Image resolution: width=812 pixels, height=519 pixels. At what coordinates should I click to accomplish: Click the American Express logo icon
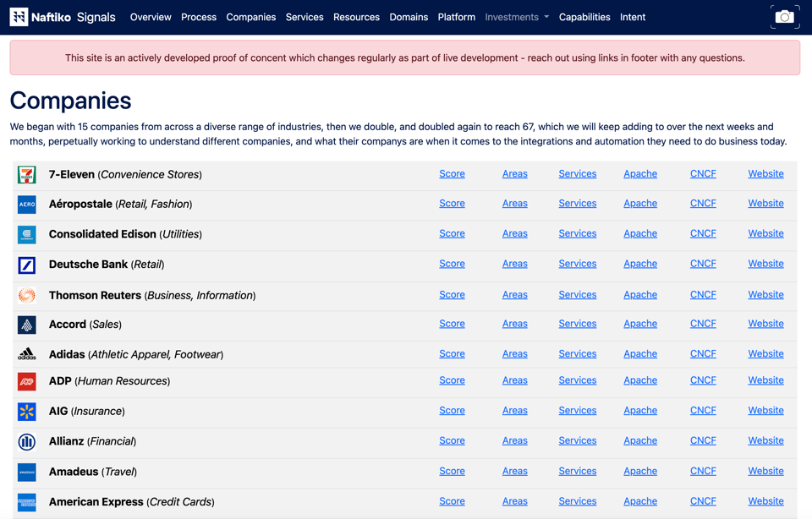27,502
